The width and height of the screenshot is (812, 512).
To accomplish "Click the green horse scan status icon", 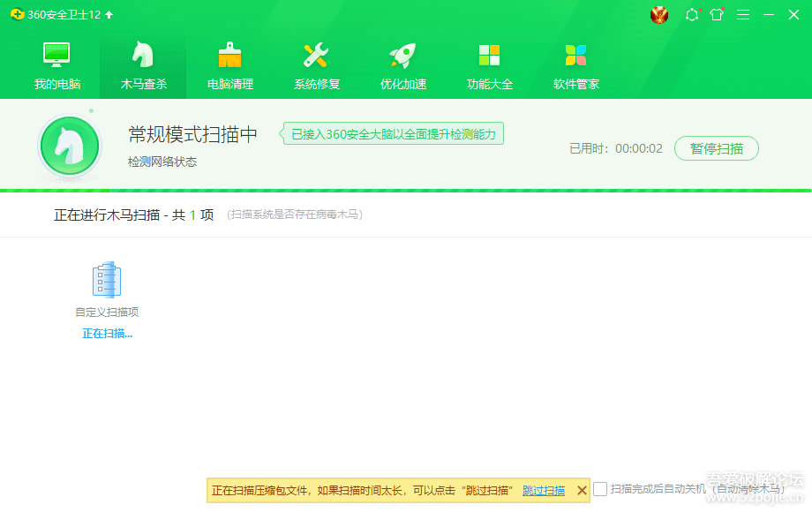I will tap(70, 146).
